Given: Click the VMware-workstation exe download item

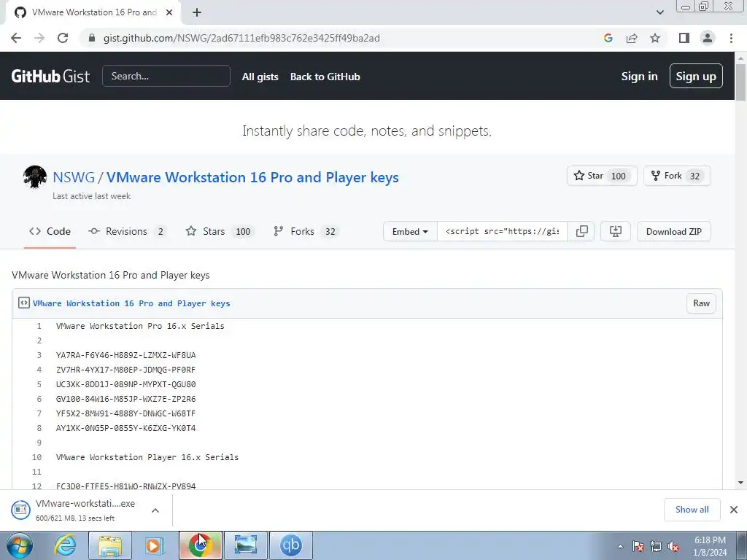Looking at the screenshot, I should [x=76, y=510].
